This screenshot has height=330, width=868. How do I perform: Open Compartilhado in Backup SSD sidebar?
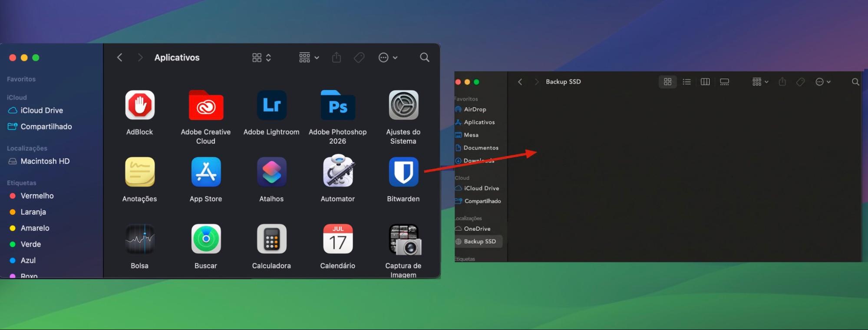[478, 201]
